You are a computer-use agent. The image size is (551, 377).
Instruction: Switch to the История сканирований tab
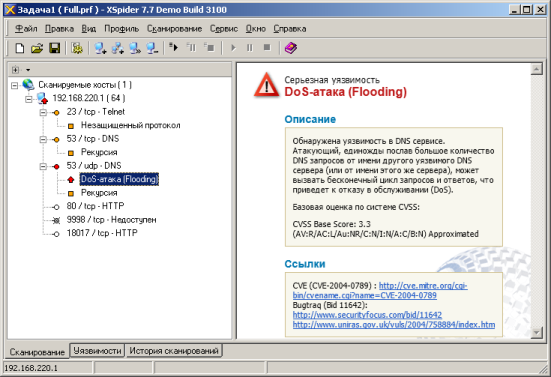point(174,351)
